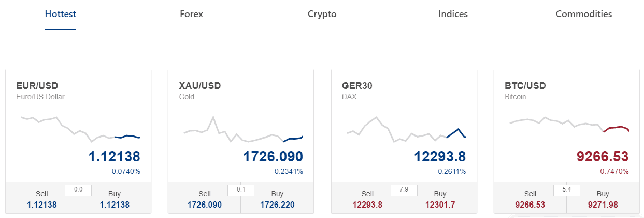View the BTC/USD Bitcoin mini chart
Image resolution: width=644 pixels, height=218 pixels.
(x=568, y=125)
